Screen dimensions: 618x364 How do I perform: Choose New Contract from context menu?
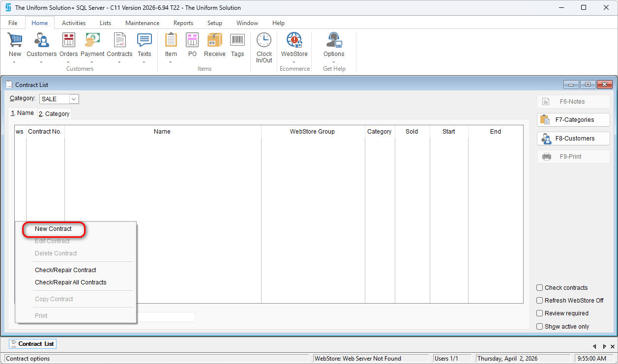[x=53, y=229]
